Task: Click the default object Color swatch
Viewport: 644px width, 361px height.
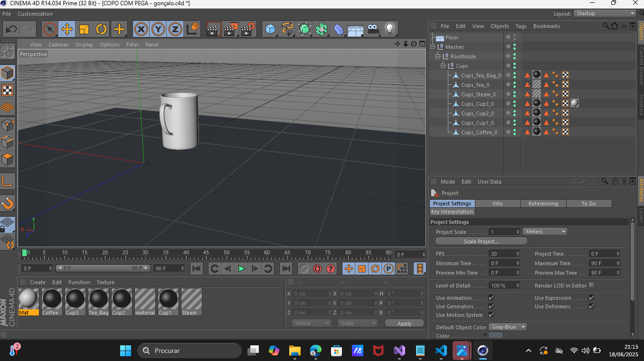Action: pyautogui.click(x=495, y=335)
